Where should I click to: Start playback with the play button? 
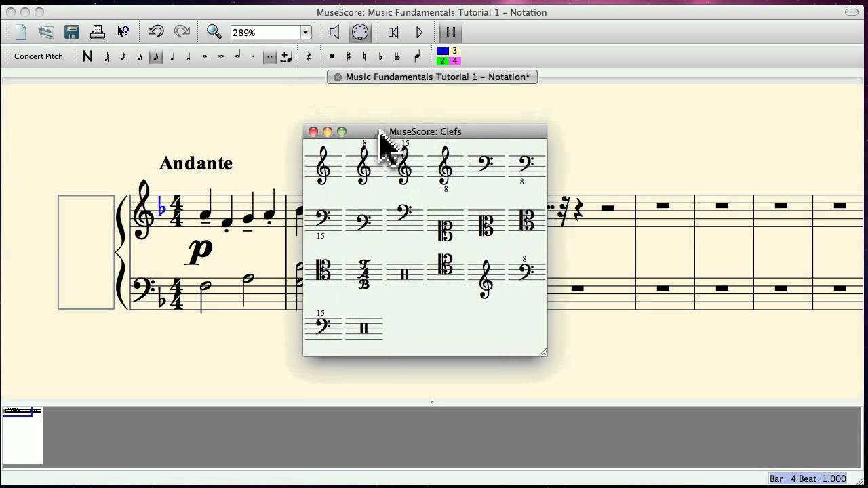click(x=419, y=32)
